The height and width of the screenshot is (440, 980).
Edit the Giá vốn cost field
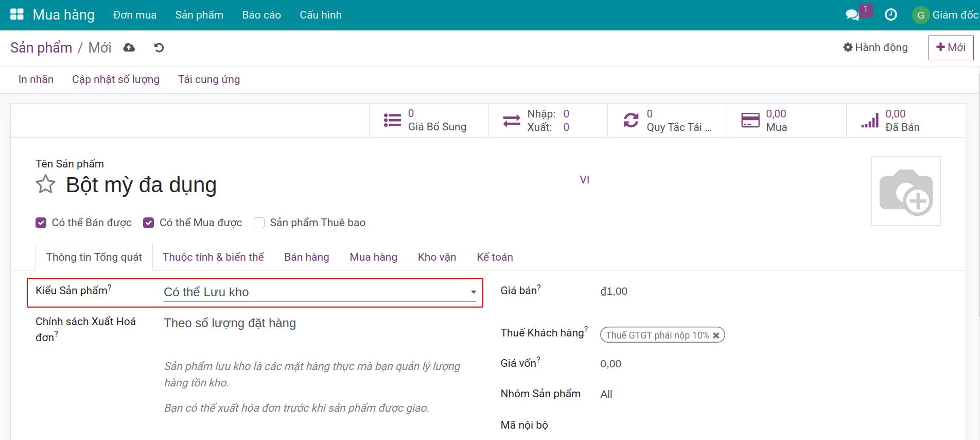coord(771,364)
